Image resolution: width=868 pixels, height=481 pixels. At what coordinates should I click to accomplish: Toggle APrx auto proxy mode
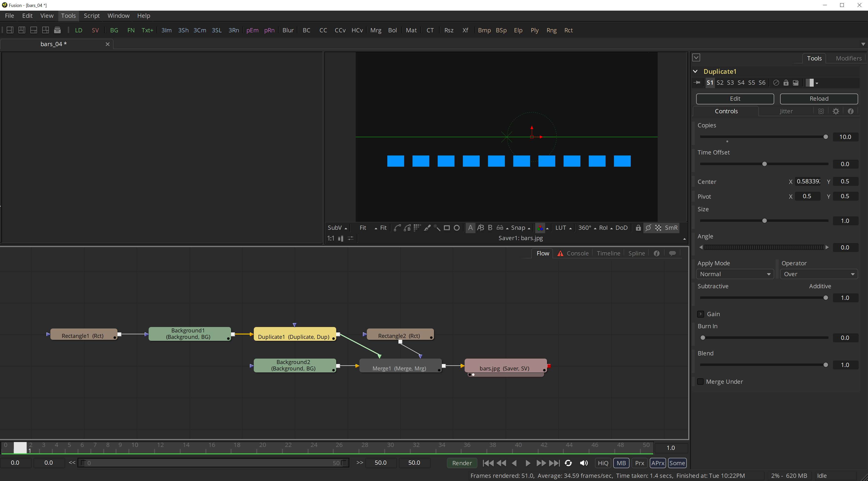657,463
